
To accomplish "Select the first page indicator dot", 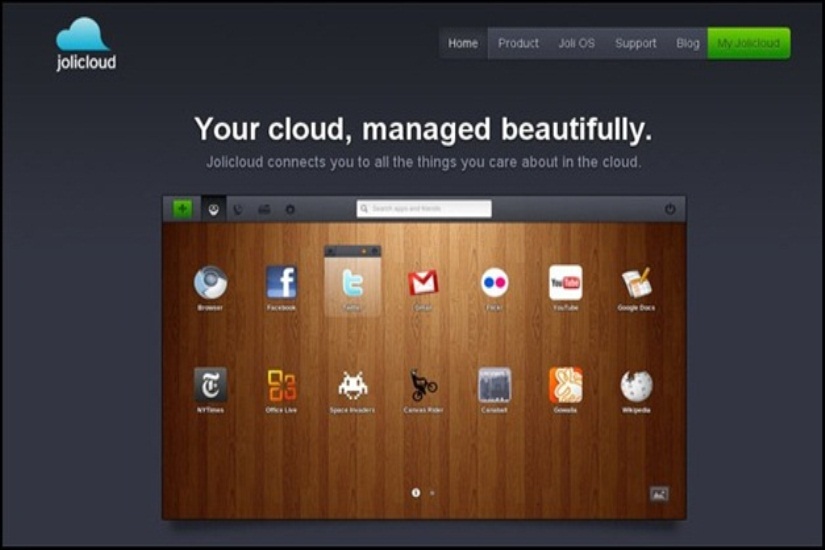I will pos(416,493).
